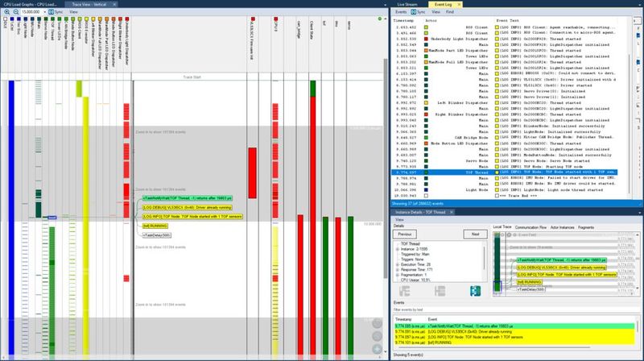Select vTaskDelay(500) event label
This screenshot has width=644, height=361.
tap(156, 235)
